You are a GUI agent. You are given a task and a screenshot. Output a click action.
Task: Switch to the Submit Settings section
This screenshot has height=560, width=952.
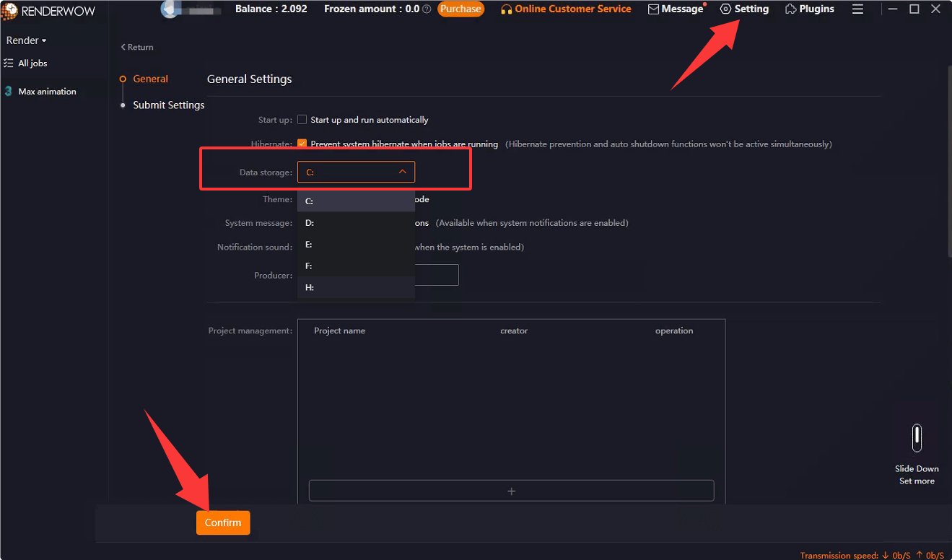tap(168, 105)
